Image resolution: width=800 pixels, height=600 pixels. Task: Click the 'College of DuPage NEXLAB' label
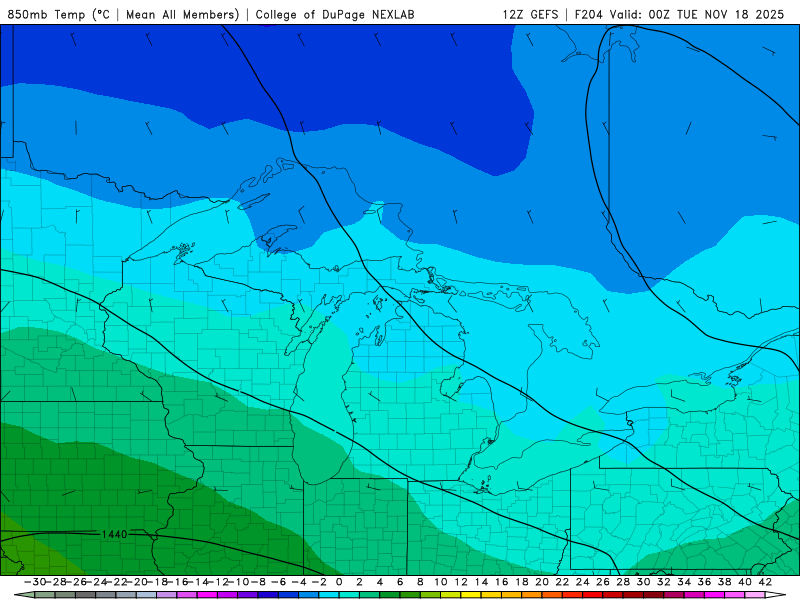coord(335,14)
